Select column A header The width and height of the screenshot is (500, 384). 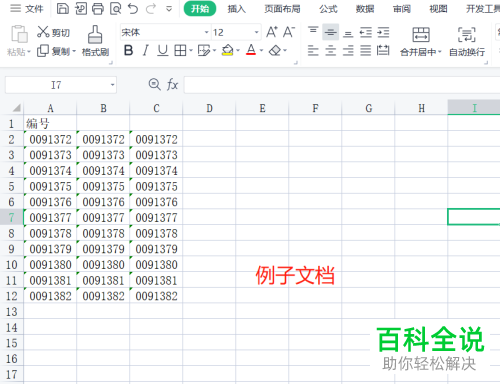[50, 108]
